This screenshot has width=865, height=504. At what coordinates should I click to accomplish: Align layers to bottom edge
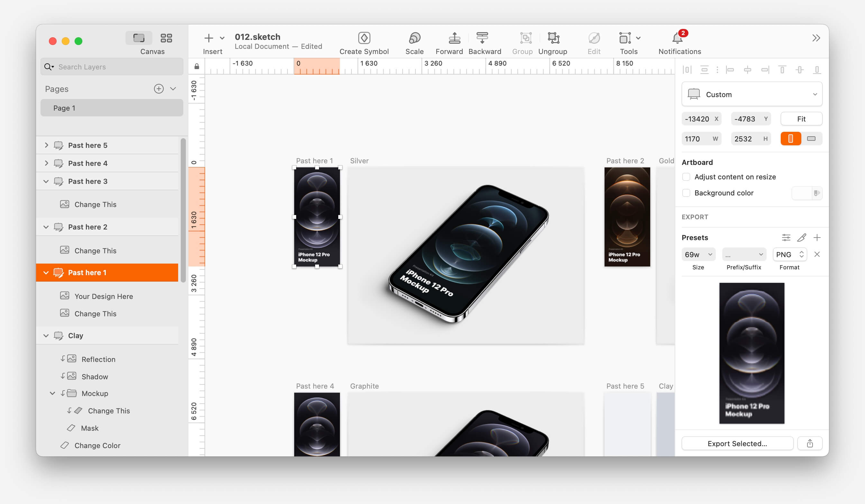click(817, 70)
